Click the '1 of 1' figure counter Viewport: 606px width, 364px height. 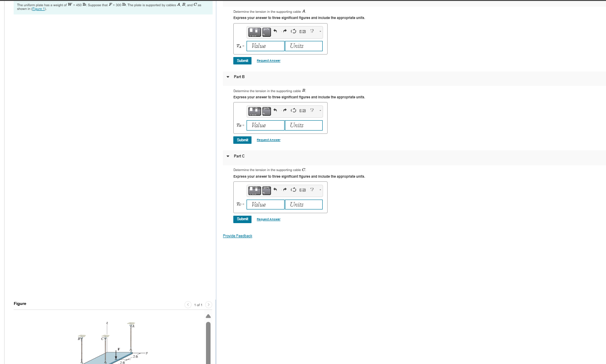click(x=198, y=305)
